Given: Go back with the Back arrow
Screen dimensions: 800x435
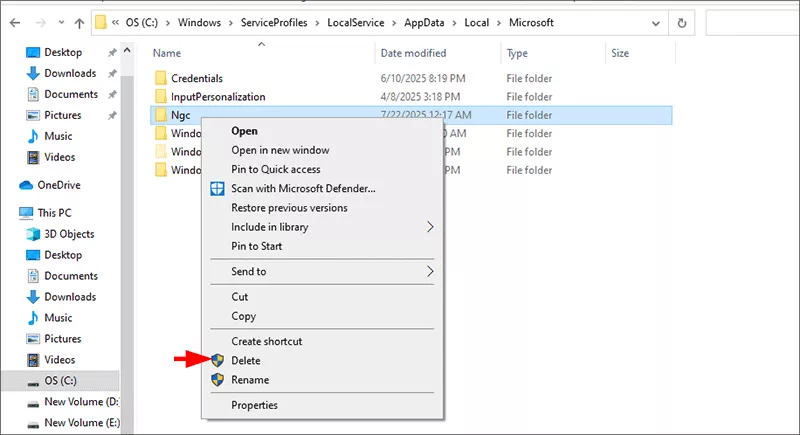Looking at the screenshot, I should coord(15,23).
